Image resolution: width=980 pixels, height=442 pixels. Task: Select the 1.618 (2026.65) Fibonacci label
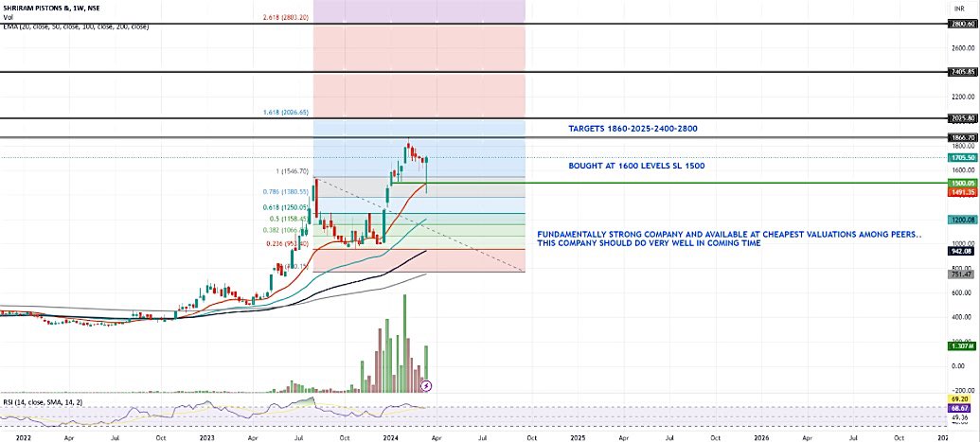284,113
